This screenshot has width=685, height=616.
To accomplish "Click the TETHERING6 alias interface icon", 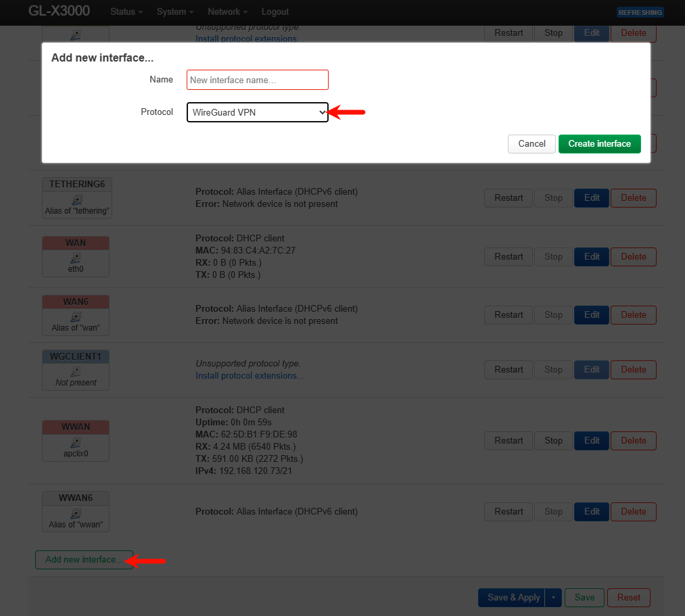I will pos(76,199).
